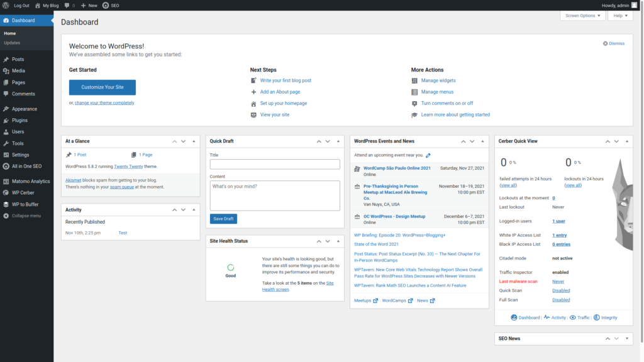Click Add an About page link
This screenshot has width=644, height=362.
pyautogui.click(x=280, y=92)
